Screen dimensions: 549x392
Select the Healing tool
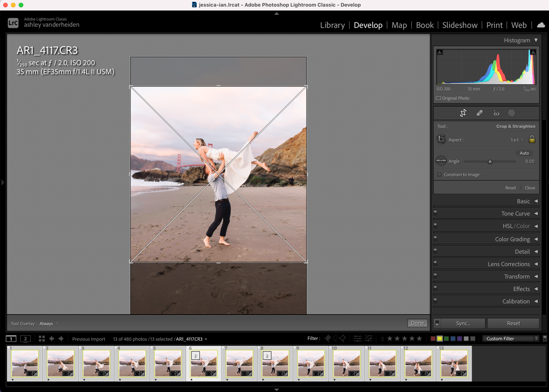[480, 113]
